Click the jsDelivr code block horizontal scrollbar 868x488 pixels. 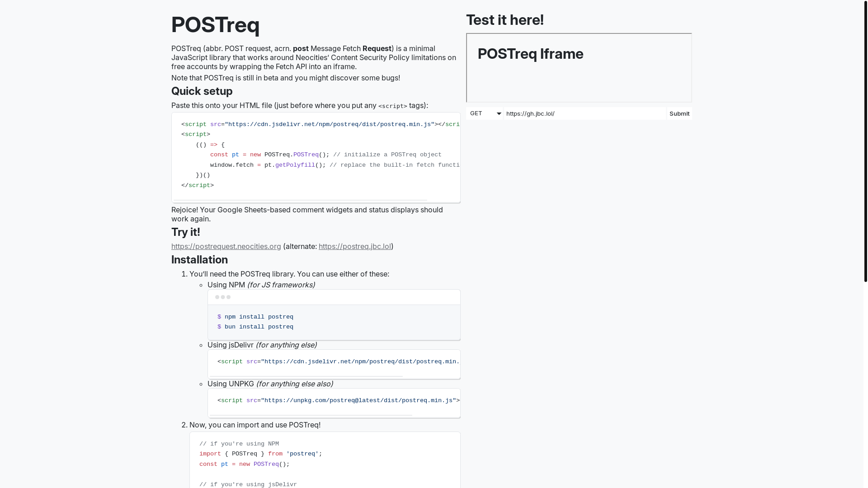point(306,376)
